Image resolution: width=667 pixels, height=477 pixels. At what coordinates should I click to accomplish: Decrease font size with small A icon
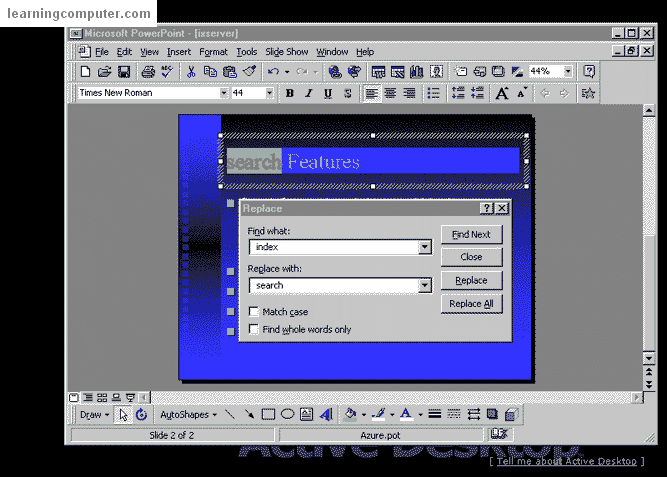[x=522, y=93]
